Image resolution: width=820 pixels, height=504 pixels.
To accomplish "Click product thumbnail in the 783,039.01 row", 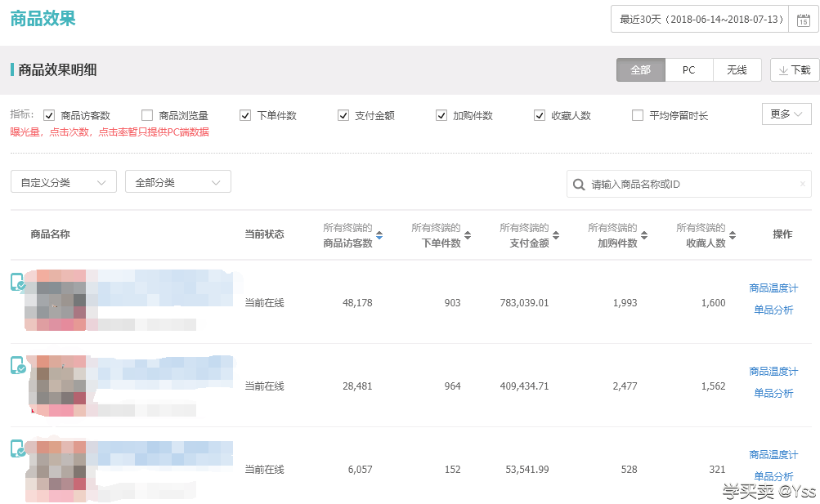I will [56, 301].
